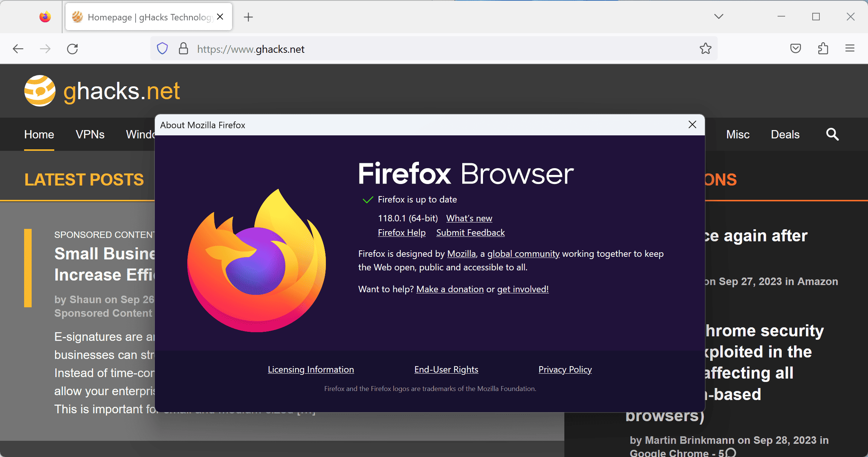Screen dimensions: 868x457
Task: Click the extensions puzzle piece icon
Action: (x=823, y=48)
